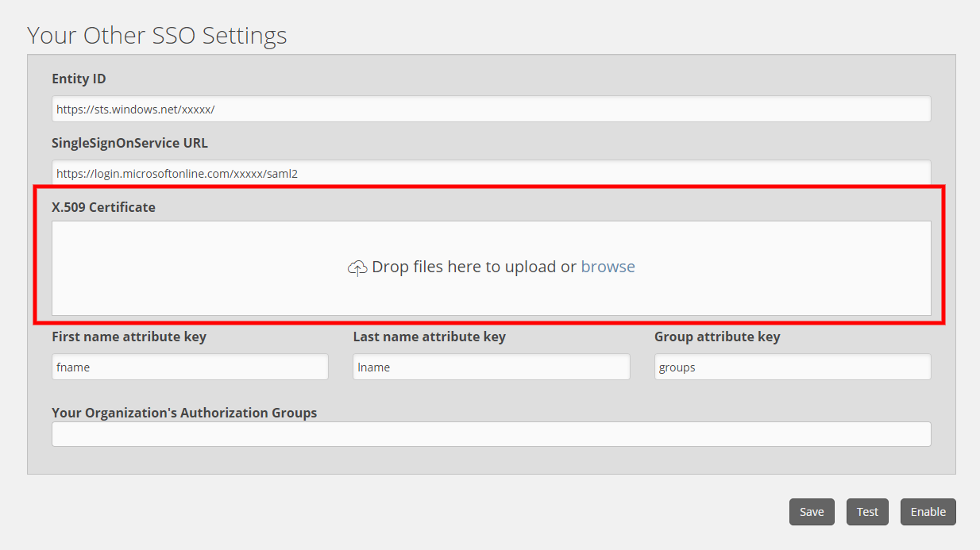This screenshot has width=980, height=550.
Task: Select the SingleSignOnService URL field
Action: [x=491, y=173]
